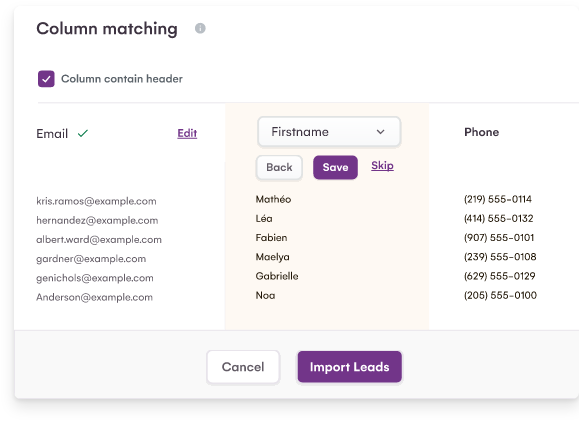579x422 pixels.
Task: Select kris.ramos@example.com email row
Action: coord(96,201)
